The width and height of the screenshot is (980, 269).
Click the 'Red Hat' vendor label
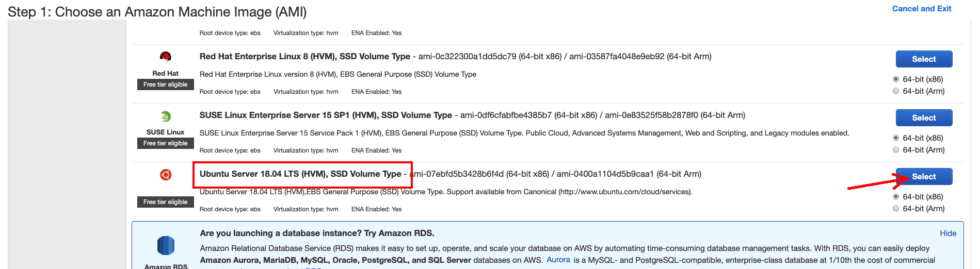(166, 73)
